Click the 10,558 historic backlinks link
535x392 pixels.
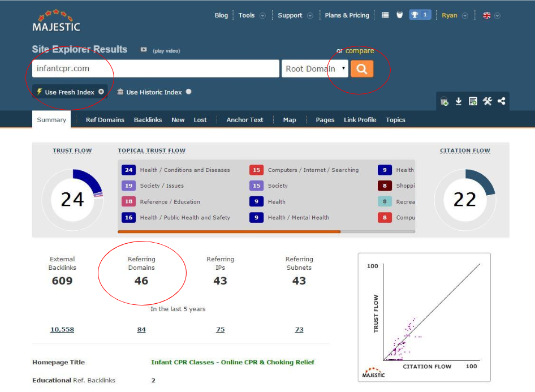[62, 330]
